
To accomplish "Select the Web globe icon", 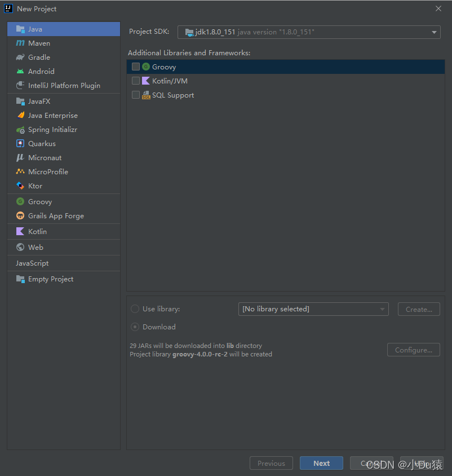I will pos(20,247).
